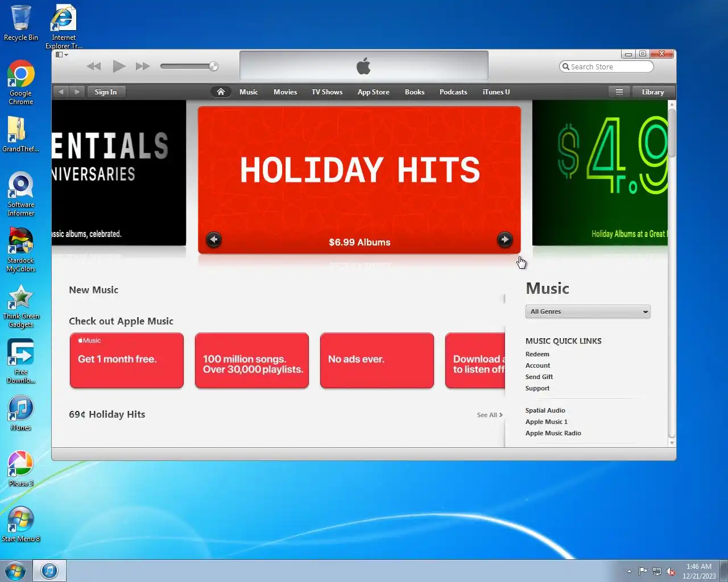Click the Apple logo status display
The width and height of the screenshot is (728, 582).
pos(364,66)
